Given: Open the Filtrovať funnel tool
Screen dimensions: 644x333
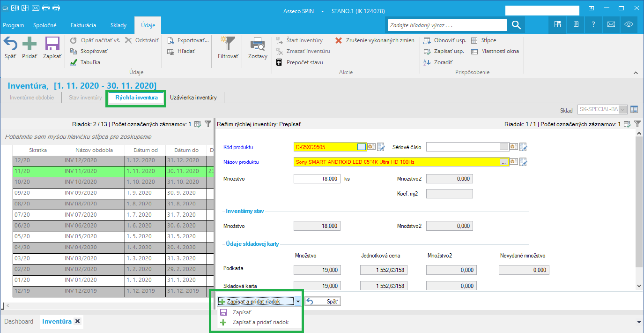Looking at the screenshot, I should tap(228, 44).
